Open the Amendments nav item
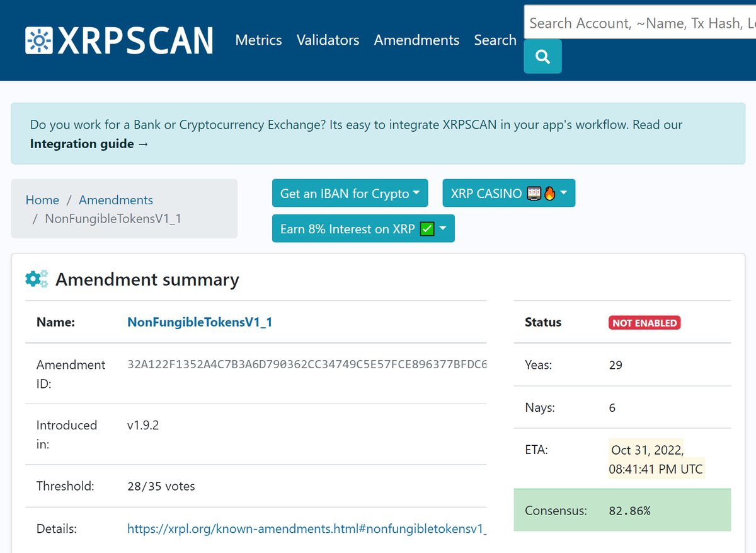 pyautogui.click(x=416, y=40)
